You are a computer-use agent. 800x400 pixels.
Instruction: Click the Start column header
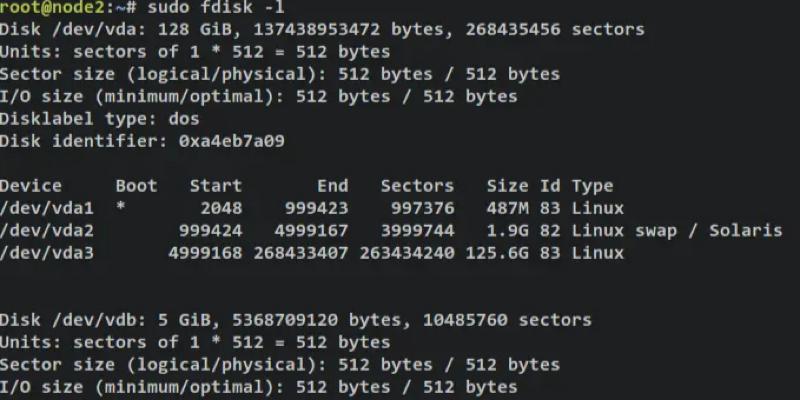[215, 186]
